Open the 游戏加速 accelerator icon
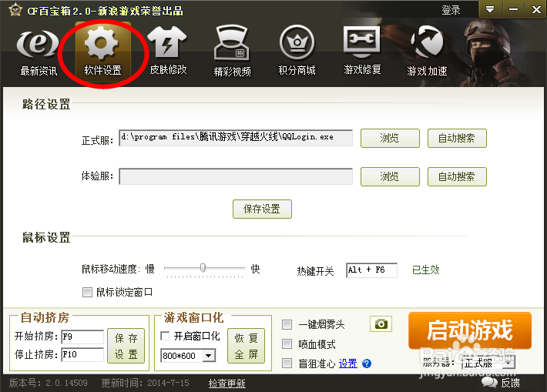 (427, 42)
